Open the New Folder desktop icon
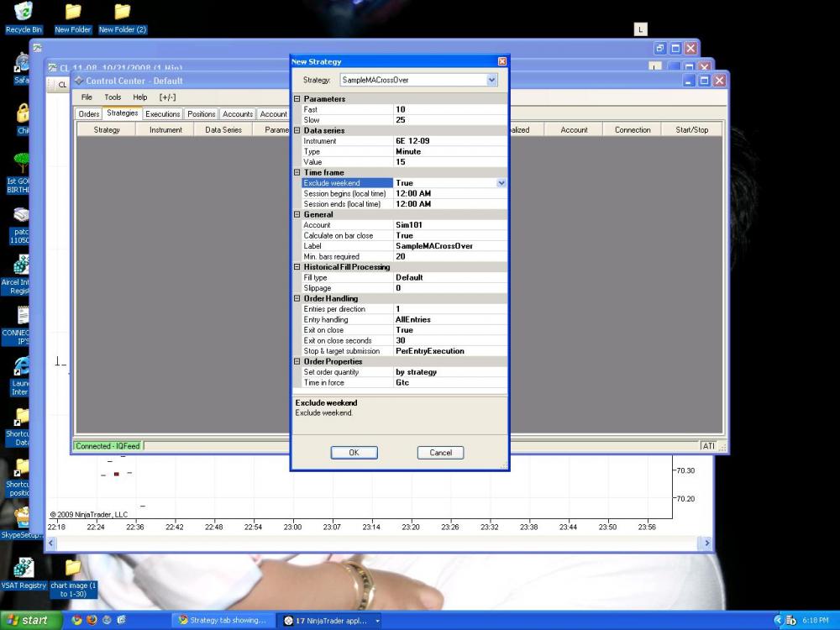840x630 pixels. (73, 17)
